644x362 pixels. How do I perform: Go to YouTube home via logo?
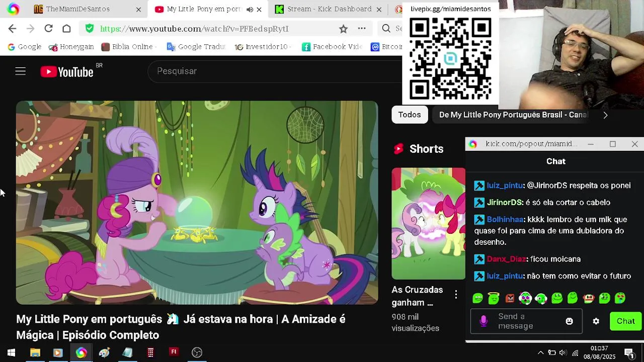(x=67, y=72)
